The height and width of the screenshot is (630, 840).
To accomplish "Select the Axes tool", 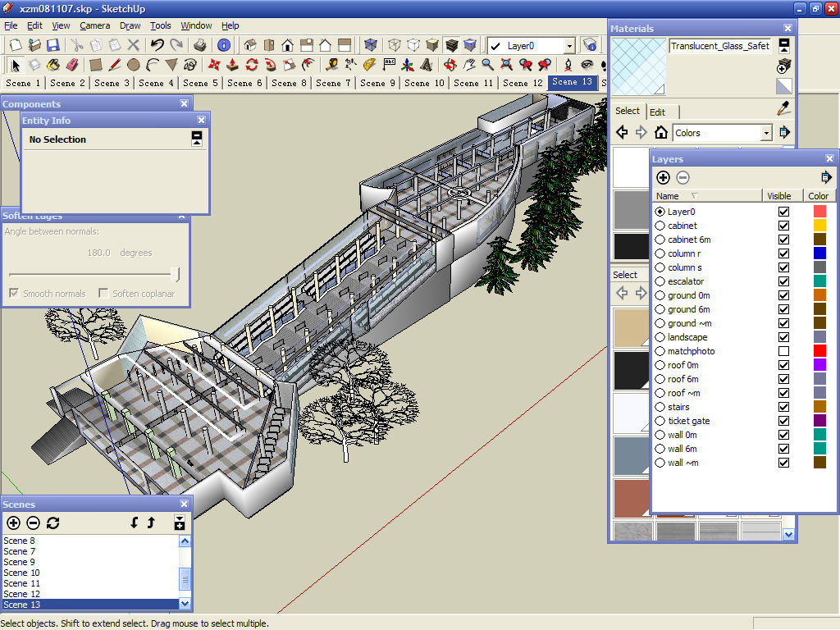I will pos(408,66).
